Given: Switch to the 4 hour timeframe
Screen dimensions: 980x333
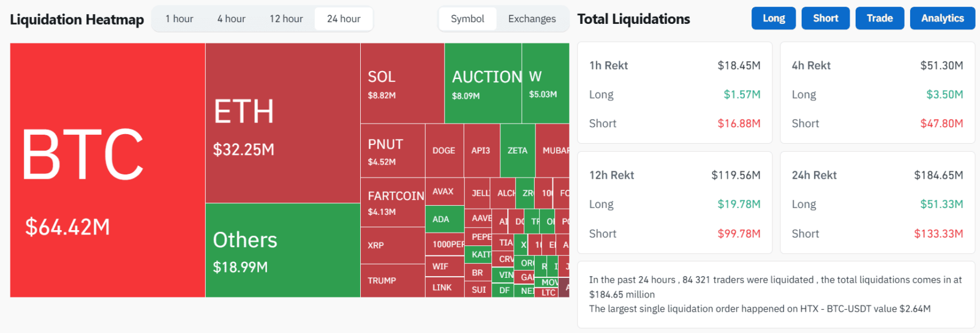Looking at the screenshot, I should pos(232,19).
